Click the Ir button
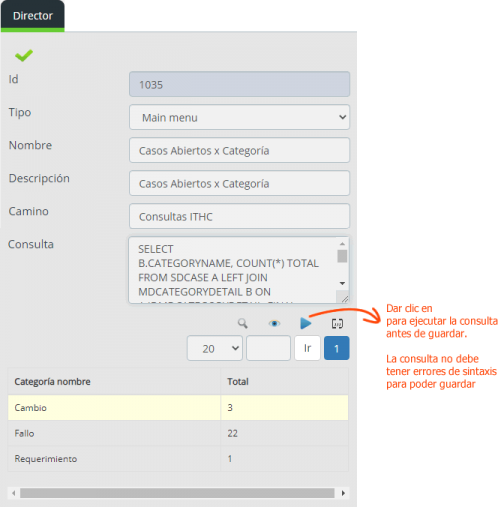The image size is (498, 507). pyautogui.click(x=307, y=348)
